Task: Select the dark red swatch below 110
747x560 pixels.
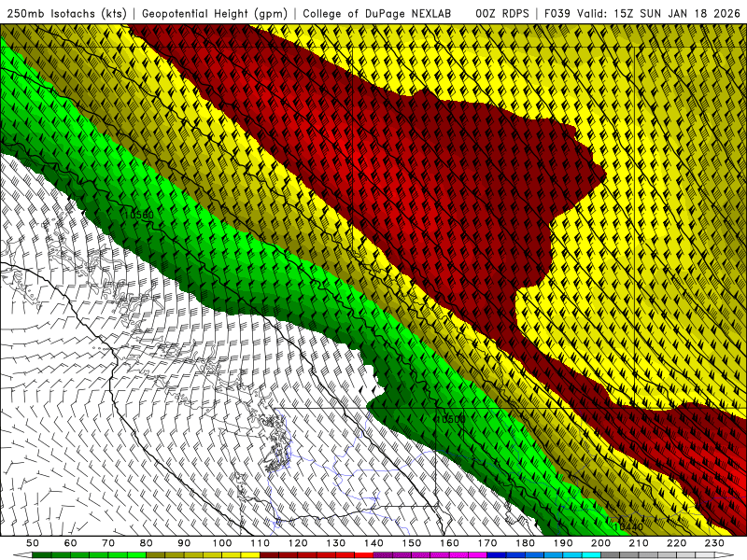Action: point(269,555)
